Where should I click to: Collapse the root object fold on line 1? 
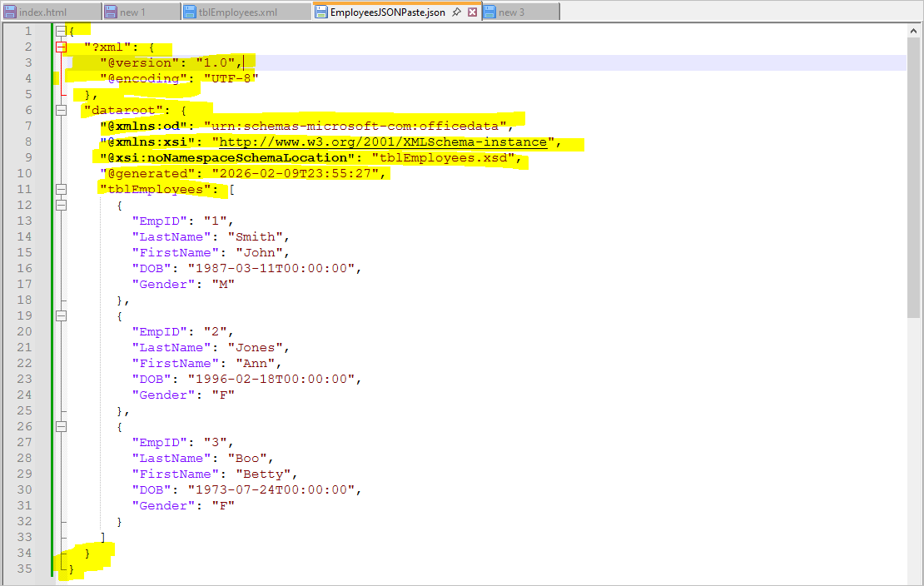(x=61, y=32)
